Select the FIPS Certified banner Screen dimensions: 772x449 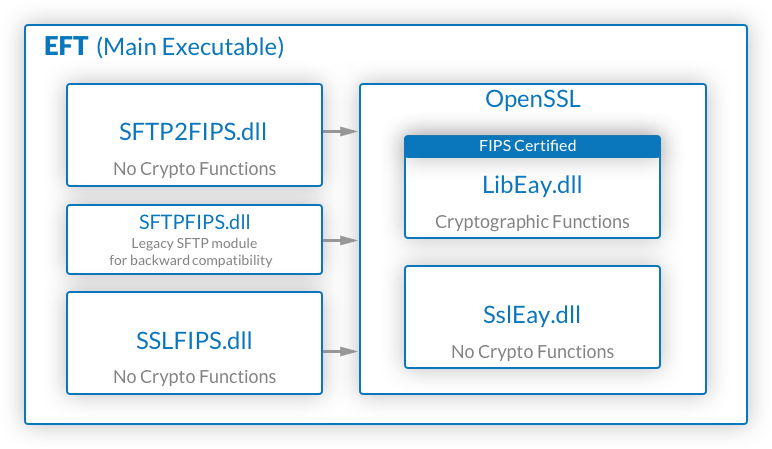tap(532, 146)
